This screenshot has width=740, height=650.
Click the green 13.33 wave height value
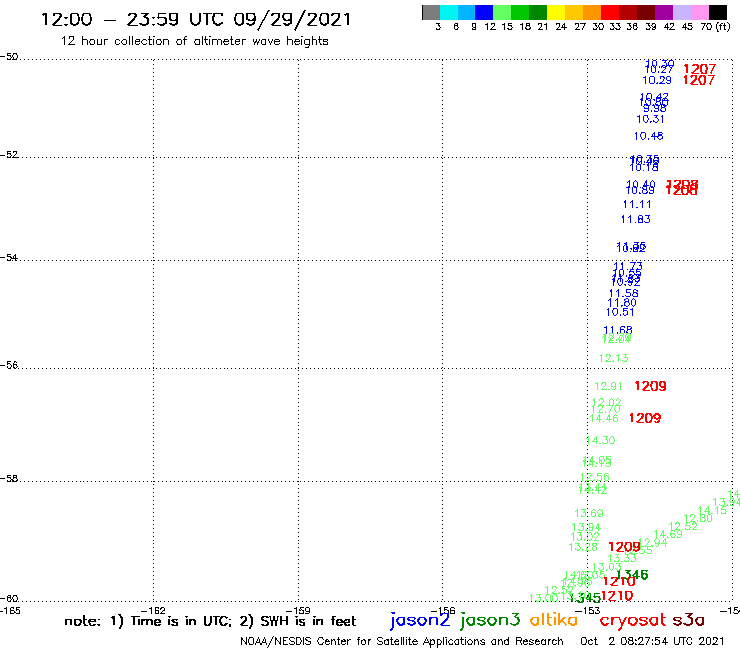(x=622, y=558)
